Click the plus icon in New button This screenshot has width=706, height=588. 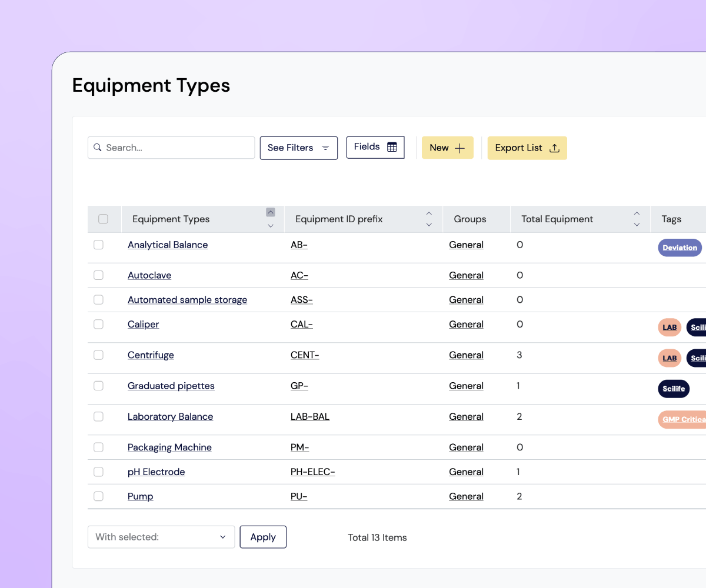pos(460,148)
